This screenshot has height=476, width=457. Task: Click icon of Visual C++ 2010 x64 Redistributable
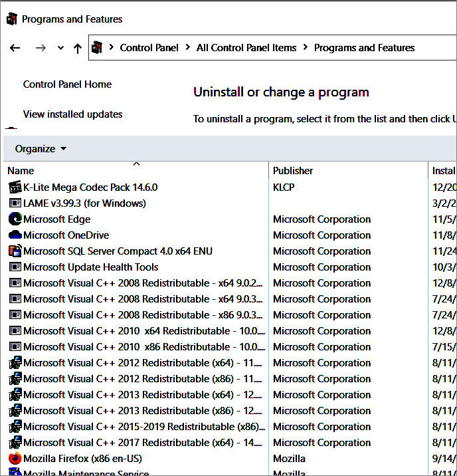coord(15,330)
